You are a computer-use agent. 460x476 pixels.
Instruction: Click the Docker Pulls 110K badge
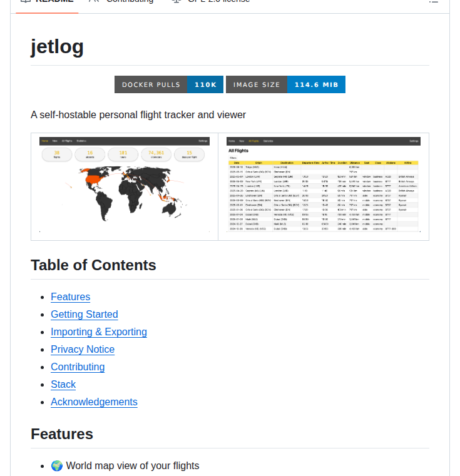(x=169, y=84)
